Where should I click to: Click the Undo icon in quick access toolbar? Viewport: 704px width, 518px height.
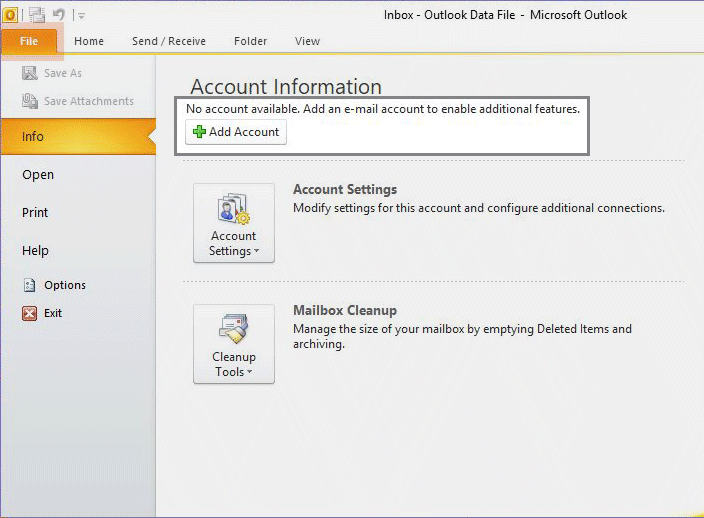(x=59, y=15)
